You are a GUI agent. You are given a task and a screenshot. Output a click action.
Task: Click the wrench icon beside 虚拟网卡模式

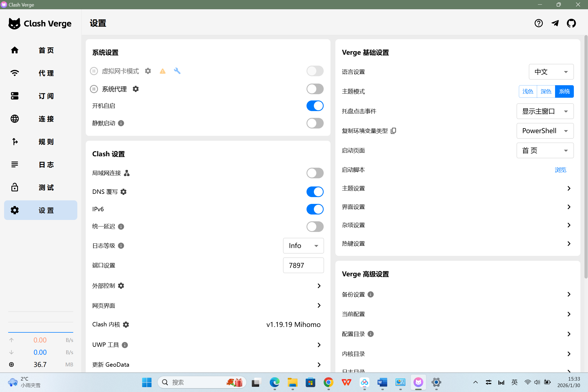177,71
